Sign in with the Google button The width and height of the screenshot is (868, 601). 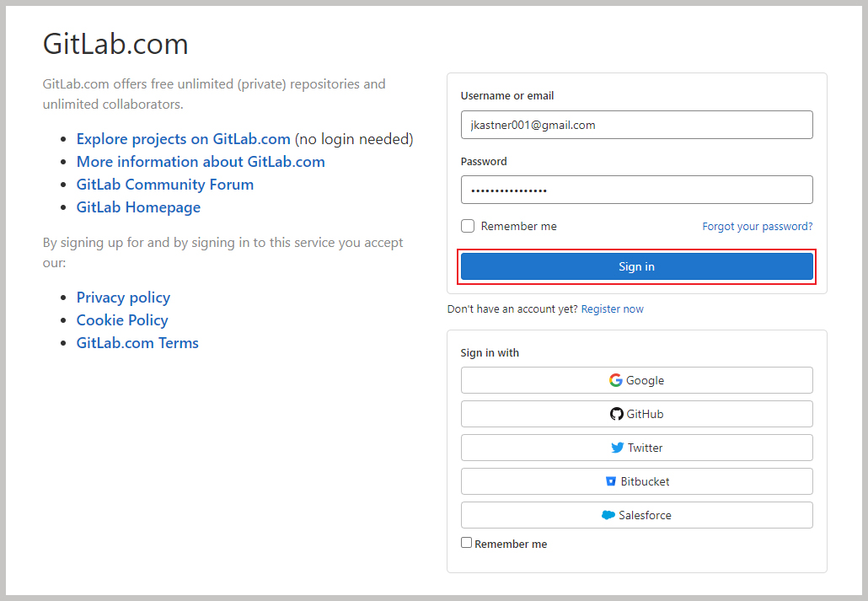pyautogui.click(x=636, y=380)
